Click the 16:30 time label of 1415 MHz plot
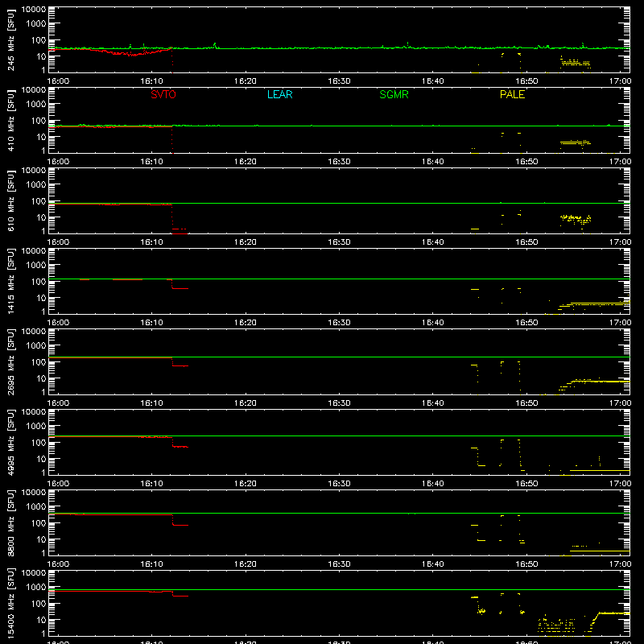Screen dimensions: 644x644 (x=339, y=323)
